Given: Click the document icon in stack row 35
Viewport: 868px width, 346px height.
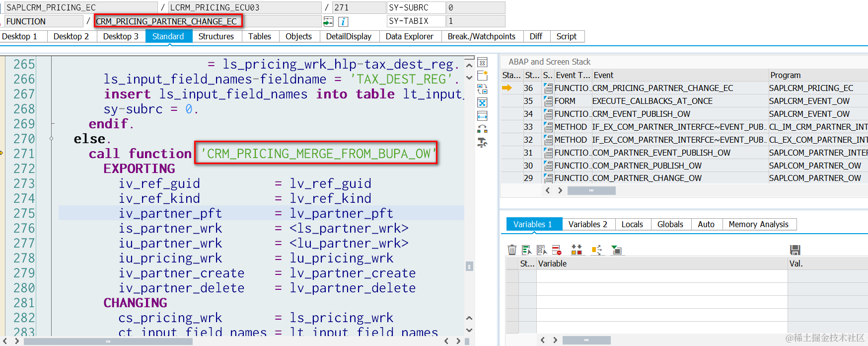Looking at the screenshot, I should [548, 101].
